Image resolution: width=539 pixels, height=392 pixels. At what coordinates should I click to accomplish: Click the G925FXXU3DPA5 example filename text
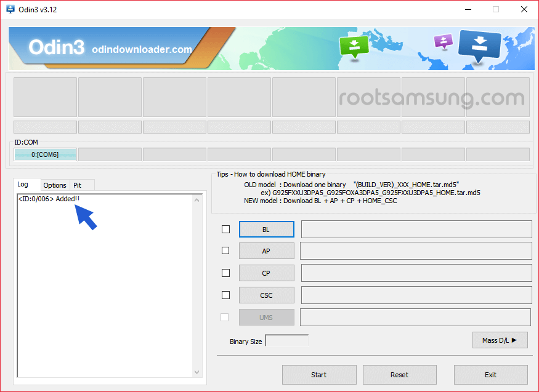376,193
